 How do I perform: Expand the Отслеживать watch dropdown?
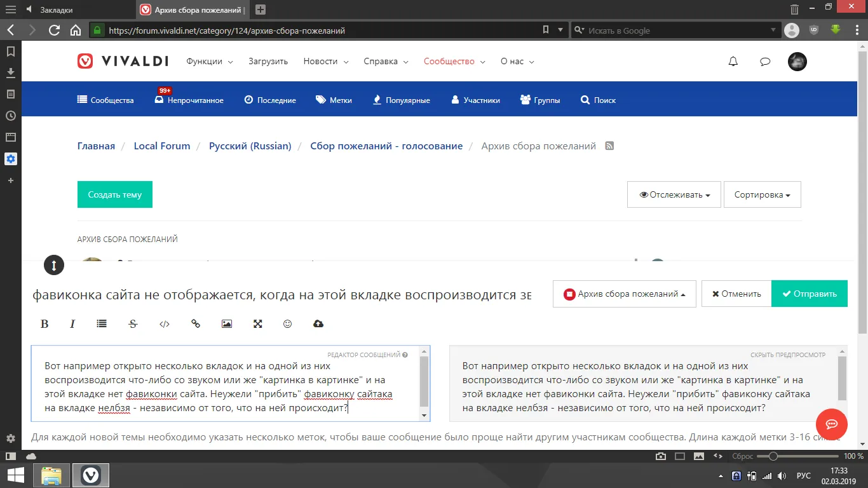tap(675, 195)
